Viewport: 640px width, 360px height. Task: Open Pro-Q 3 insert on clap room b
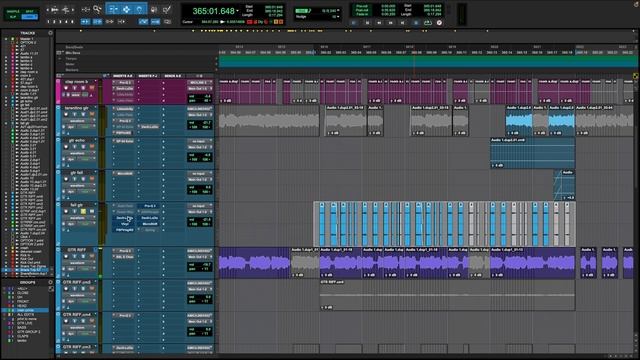point(124,82)
